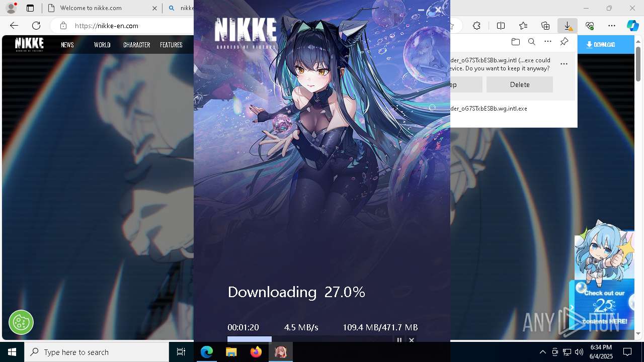
Task: Open the clock showing 6:34 PM
Action: click(601, 352)
